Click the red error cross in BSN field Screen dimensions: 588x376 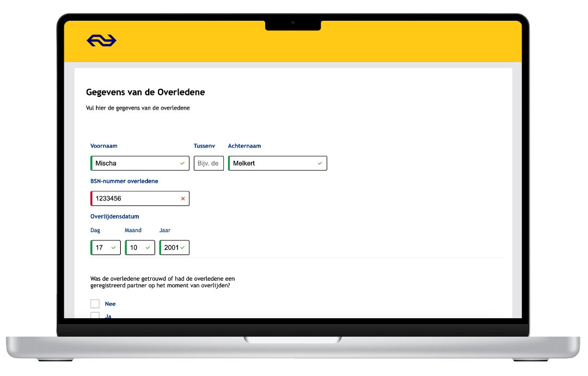pyautogui.click(x=183, y=198)
